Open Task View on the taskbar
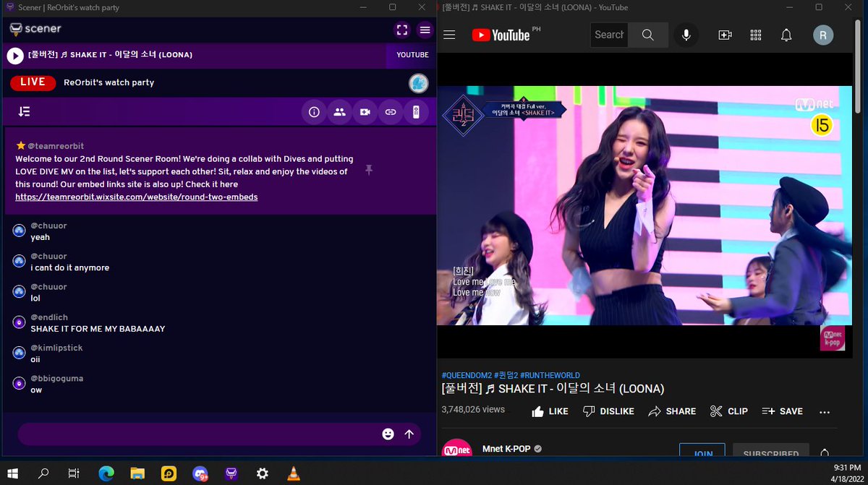Viewport: 868px width, 485px height. coord(74,473)
